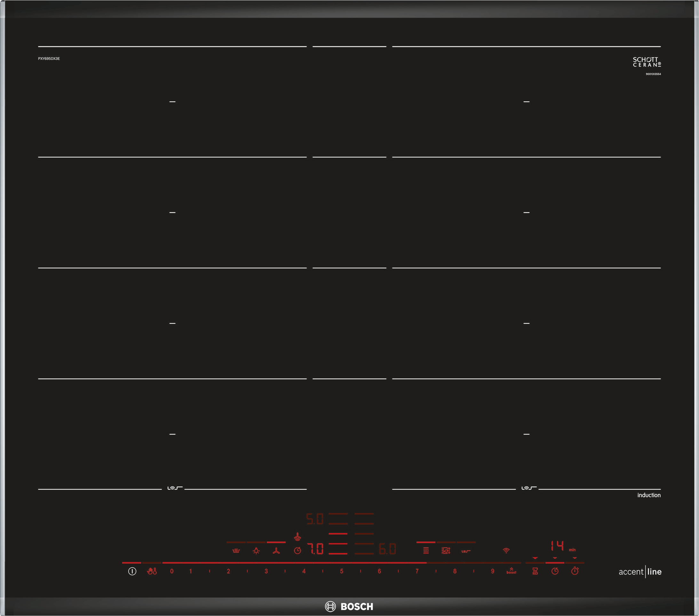Select the keep-warm steaming pot icon
Image resolution: width=699 pixels, height=616 pixels.
pos(236,551)
